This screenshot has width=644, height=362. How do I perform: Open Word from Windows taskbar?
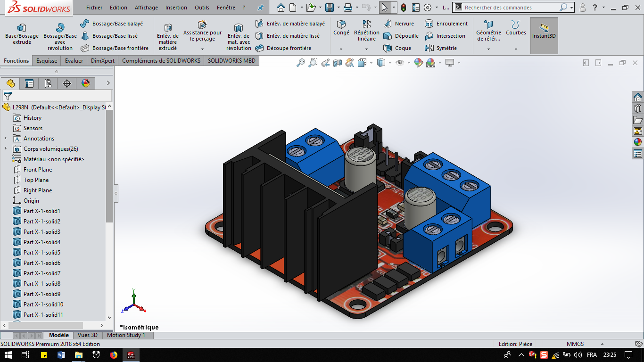61,355
